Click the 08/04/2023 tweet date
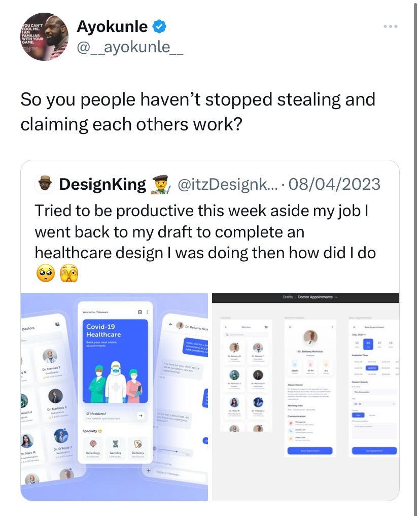 [334, 184]
